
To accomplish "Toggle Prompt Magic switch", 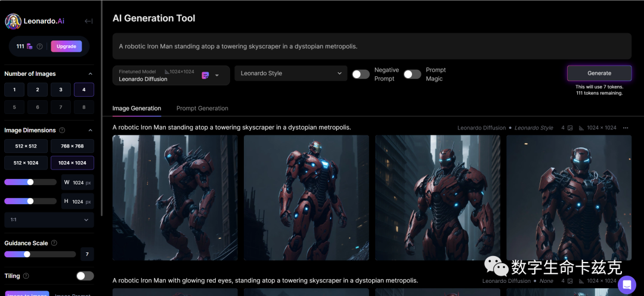I will pyautogui.click(x=413, y=74).
